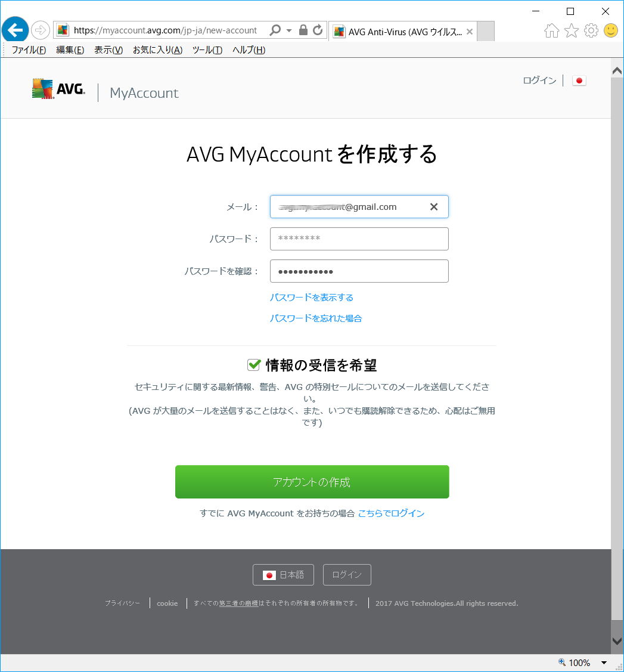This screenshot has height=672, width=624.
Task: Click the security lock icon
Action: tap(303, 30)
